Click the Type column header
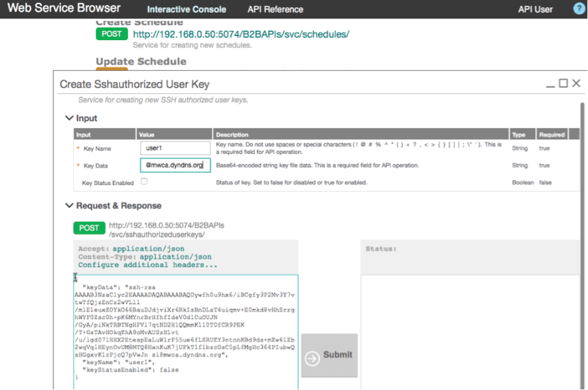Image resolution: width=588 pixels, height=390 pixels. tap(522, 134)
